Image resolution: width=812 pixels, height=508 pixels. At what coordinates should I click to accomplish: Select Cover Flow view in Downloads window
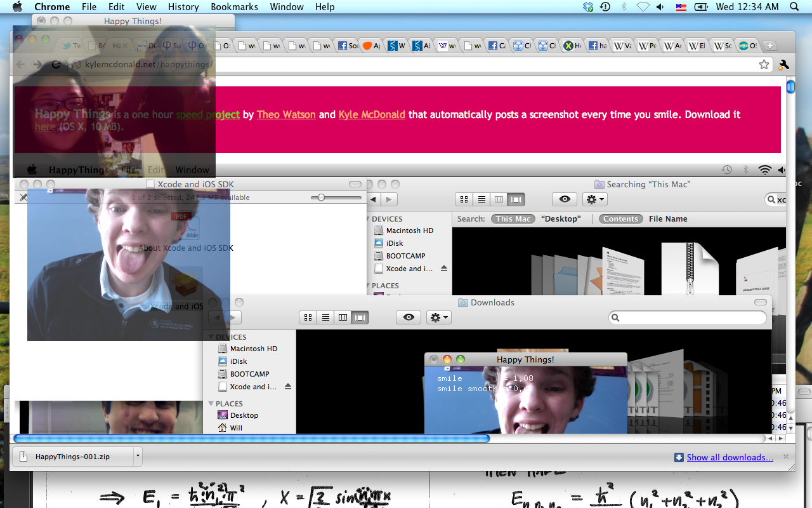360,317
